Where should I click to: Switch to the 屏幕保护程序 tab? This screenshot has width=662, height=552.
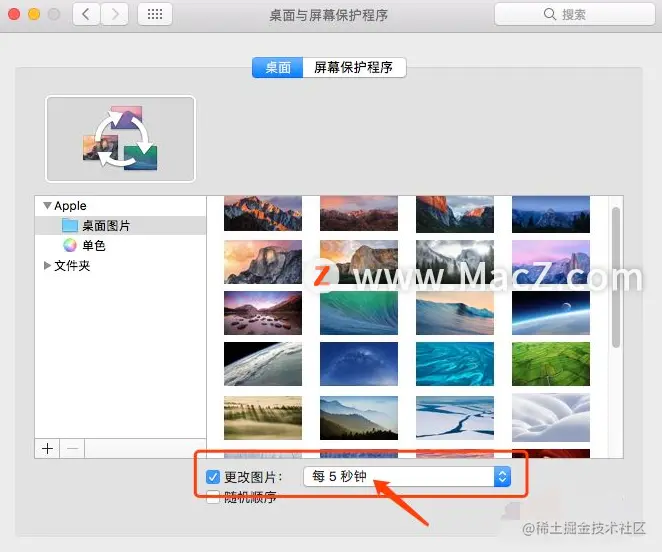tap(354, 68)
